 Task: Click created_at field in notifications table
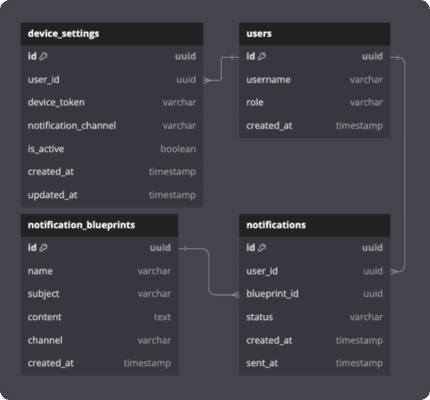(x=315, y=340)
